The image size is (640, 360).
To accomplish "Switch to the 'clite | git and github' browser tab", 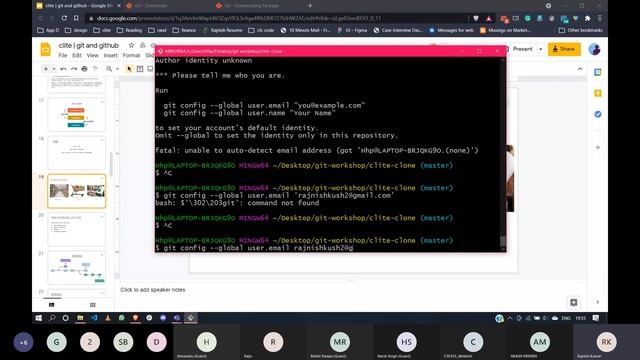I will pyautogui.click(x=78, y=6).
